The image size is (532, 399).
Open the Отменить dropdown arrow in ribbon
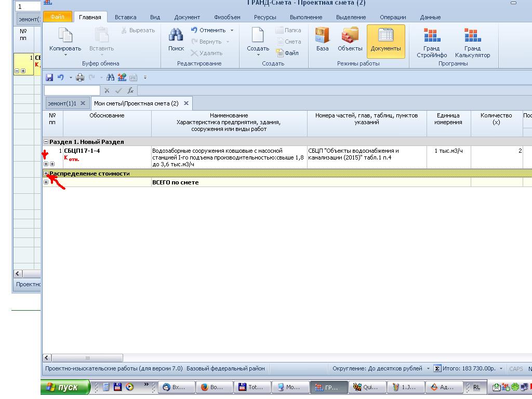coord(232,30)
